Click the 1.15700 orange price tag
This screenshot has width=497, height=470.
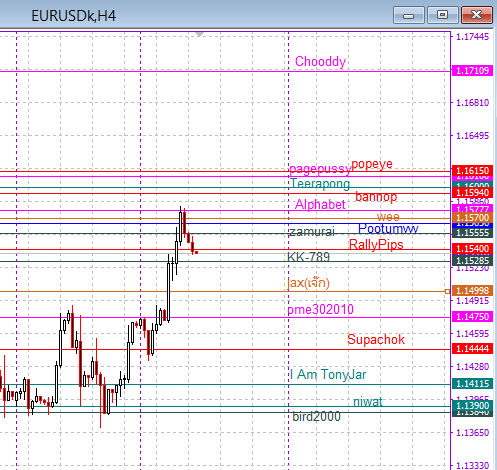point(472,218)
